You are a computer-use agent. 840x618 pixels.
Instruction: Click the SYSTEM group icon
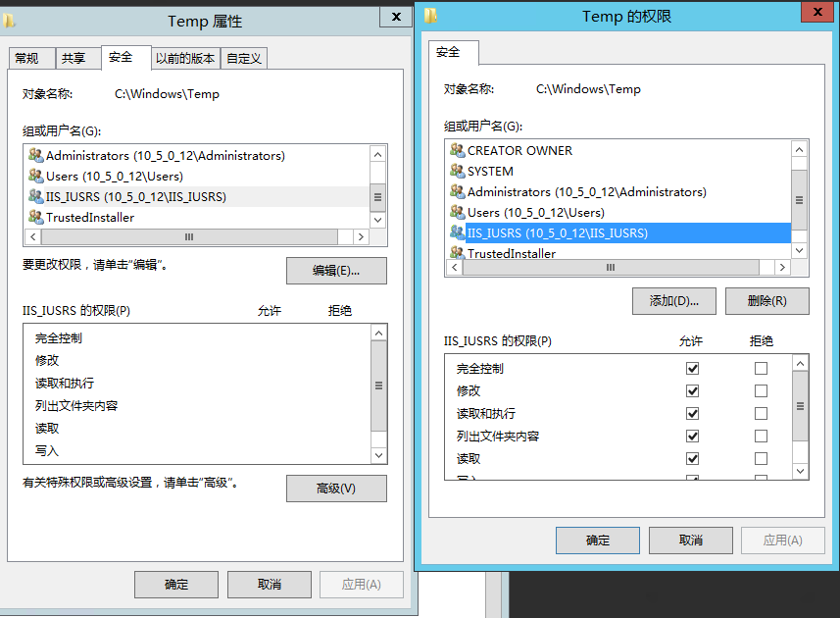457,172
